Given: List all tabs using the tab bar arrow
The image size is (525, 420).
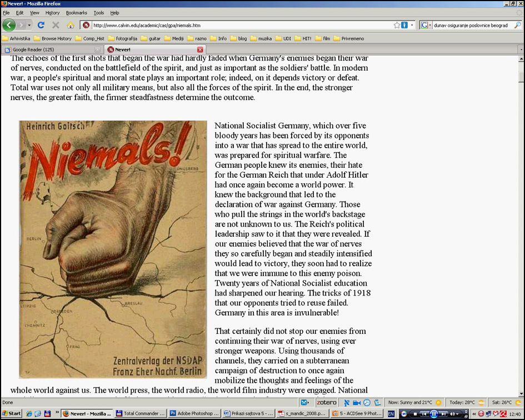Looking at the screenshot, I should coord(521,49).
